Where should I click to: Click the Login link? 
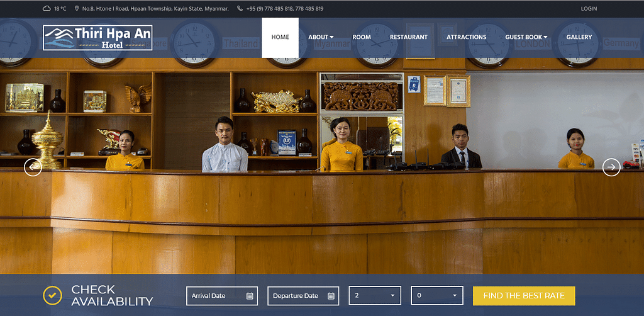click(x=589, y=9)
